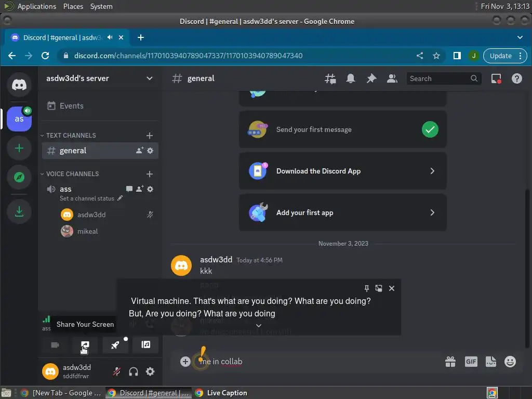Select the ass voice channel

[65, 189]
